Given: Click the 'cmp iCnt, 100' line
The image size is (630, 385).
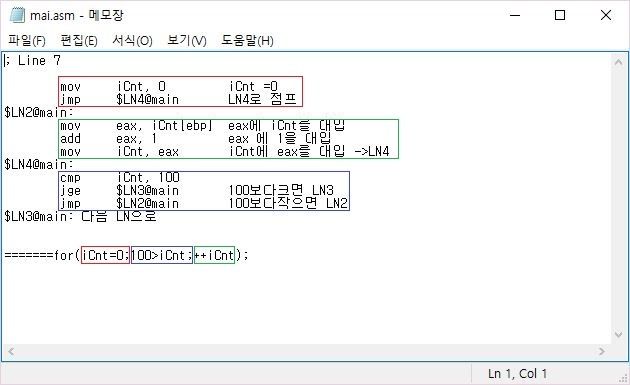Looking at the screenshot, I should (x=120, y=177).
